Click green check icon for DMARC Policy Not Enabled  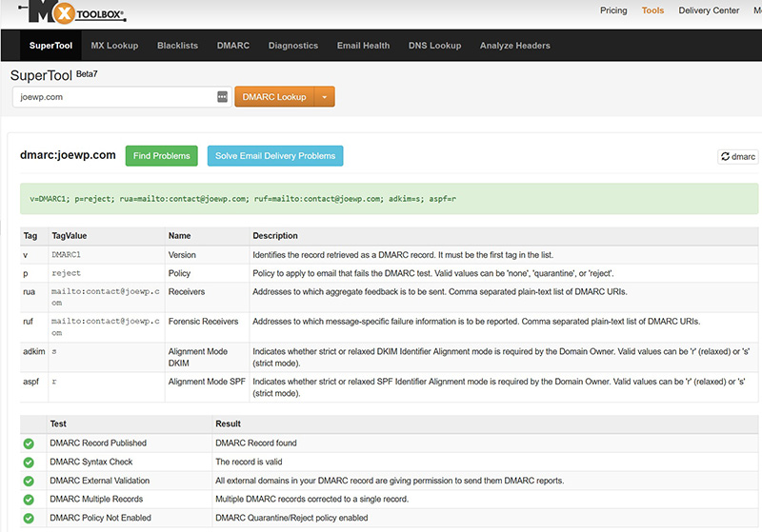pyautogui.click(x=29, y=519)
